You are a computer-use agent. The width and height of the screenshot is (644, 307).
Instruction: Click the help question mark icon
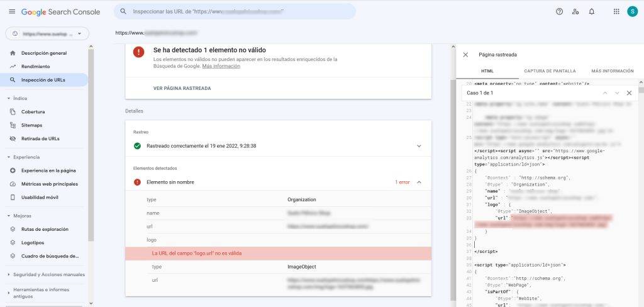click(x=559, y=11)
